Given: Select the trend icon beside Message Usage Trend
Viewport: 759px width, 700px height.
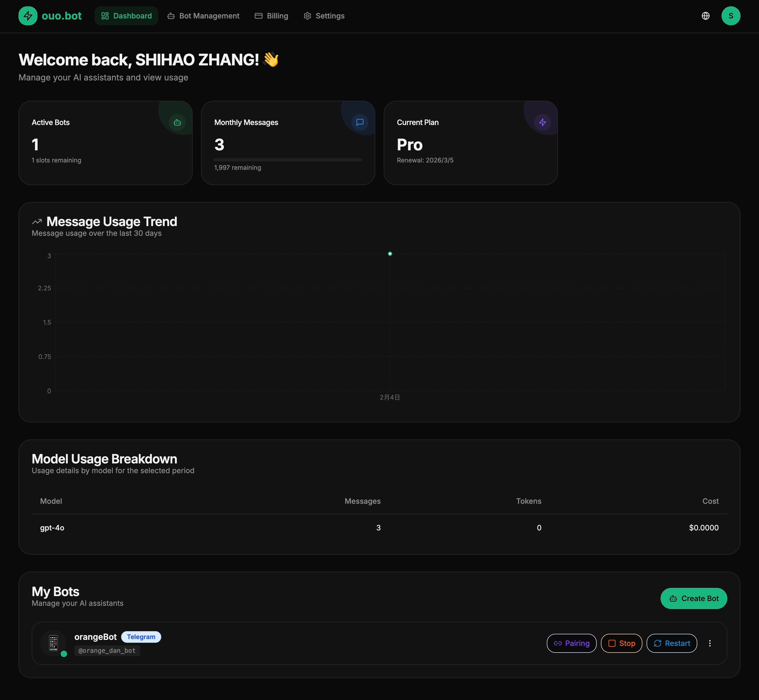Looking at the screenshot, I should click(37, 221).
